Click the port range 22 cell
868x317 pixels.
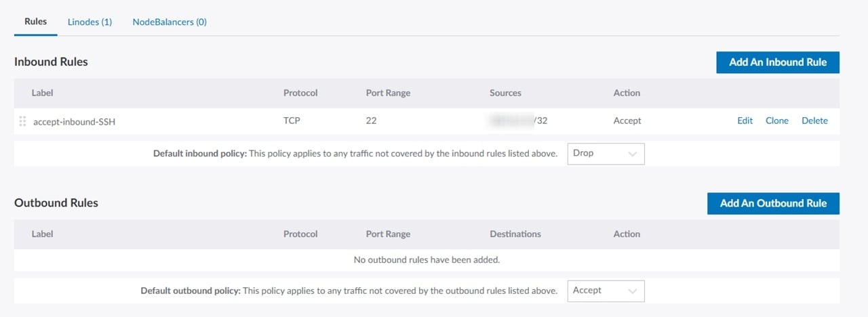371,121
